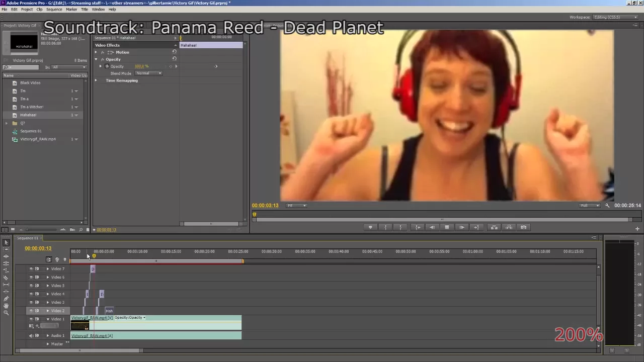Select the Ripple Edit tool

pos(6,256)
